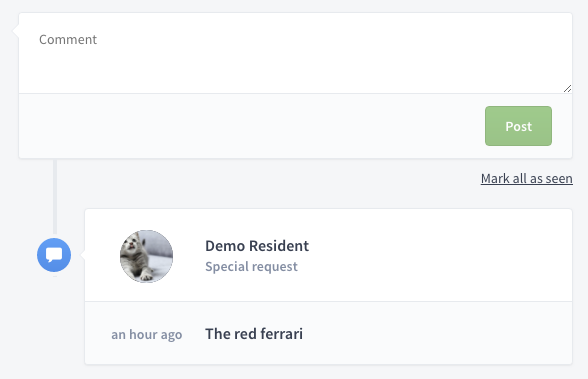Click the blue comment bubble timeline icon

54,255
